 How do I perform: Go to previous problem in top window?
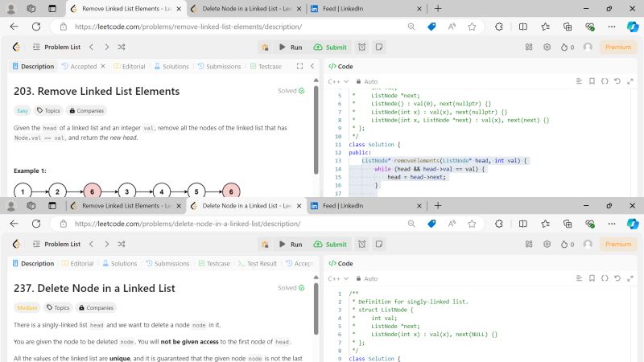tap(91, 47)
